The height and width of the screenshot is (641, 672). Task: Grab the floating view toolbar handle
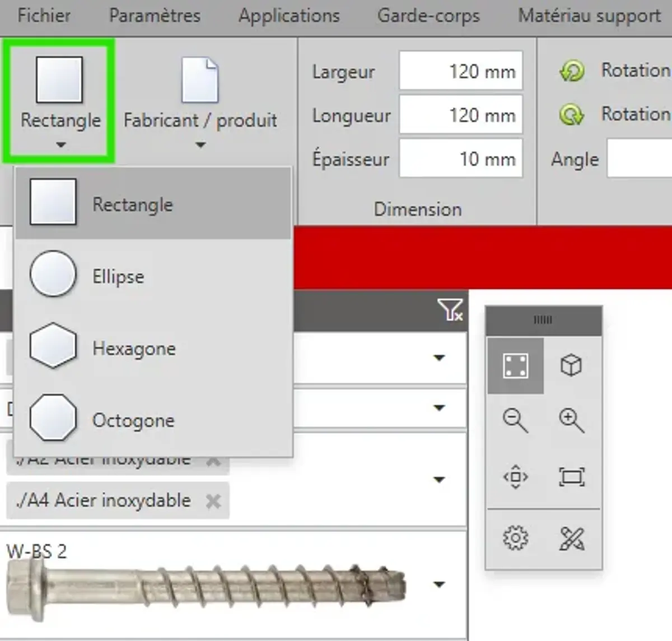point(543,320)
